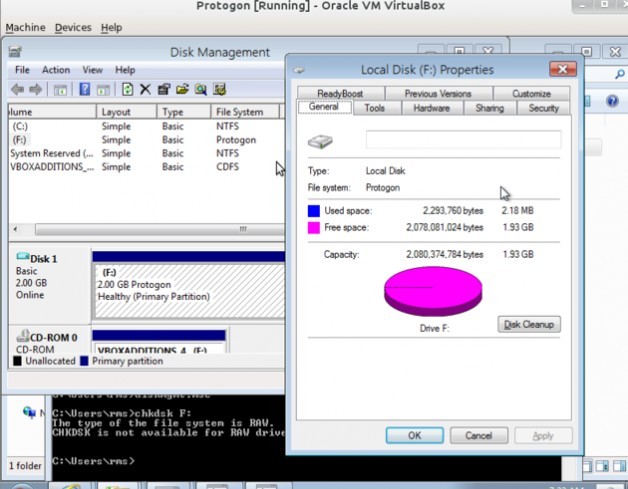Open the VirtualBox Machine menu
The height and width of the screenshot is (489, 628).
point(25,28)
